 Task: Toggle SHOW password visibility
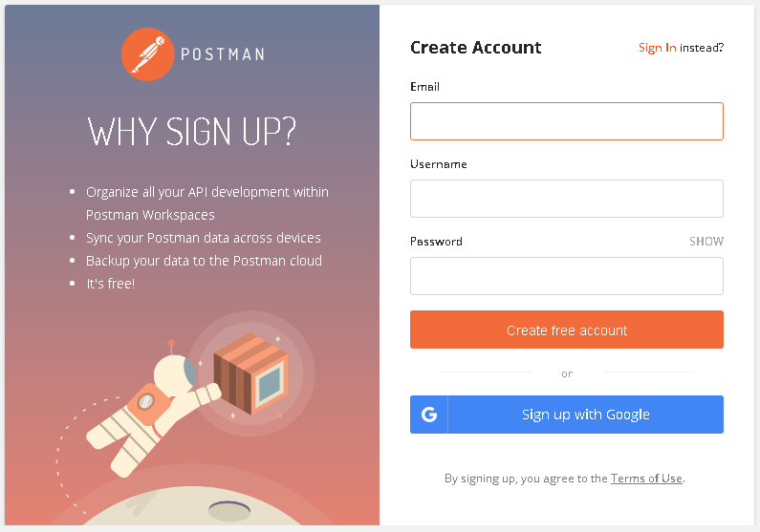(706, 241)
